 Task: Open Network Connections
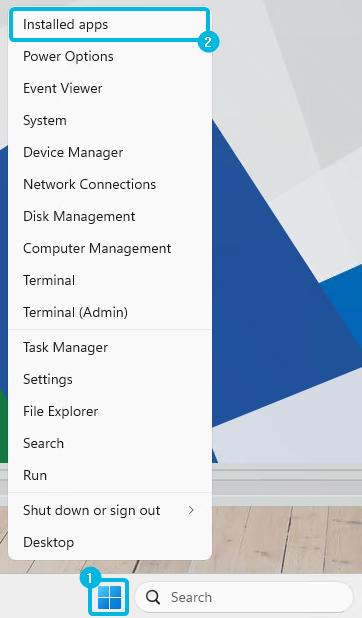tap(109, 184)
